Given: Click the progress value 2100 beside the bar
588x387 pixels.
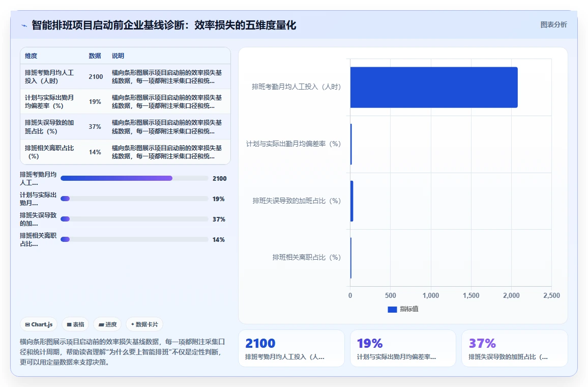Looking at the screenshot, I should (219, 179).
